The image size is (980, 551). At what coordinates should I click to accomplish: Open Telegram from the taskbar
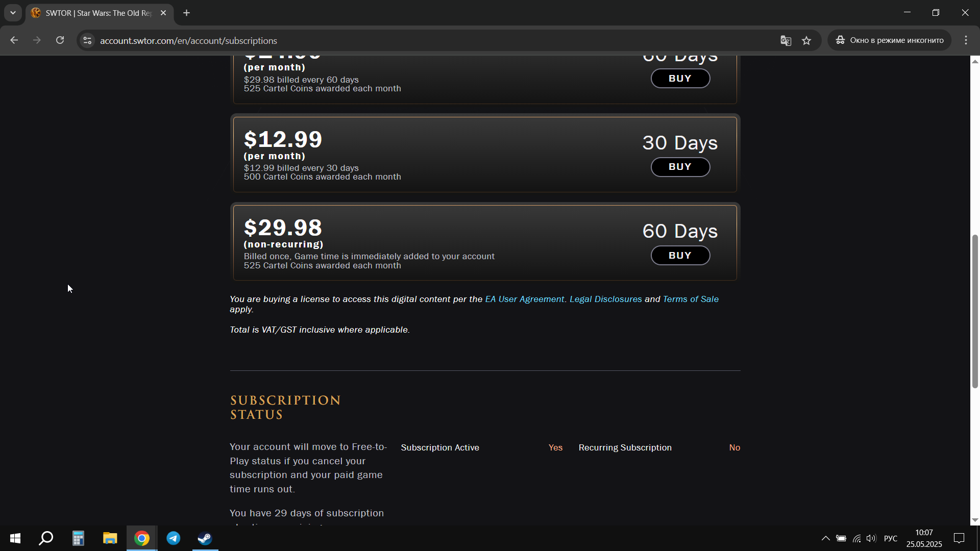[174, 538]
